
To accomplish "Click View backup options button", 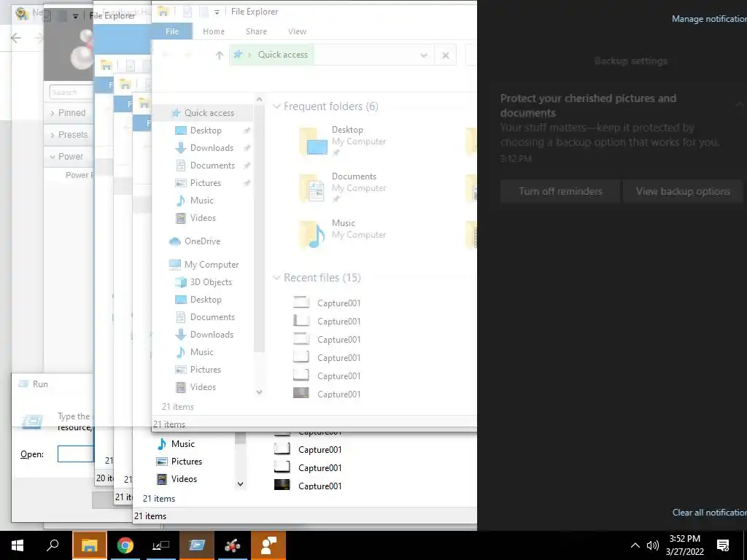I will (x=683, y=192).
